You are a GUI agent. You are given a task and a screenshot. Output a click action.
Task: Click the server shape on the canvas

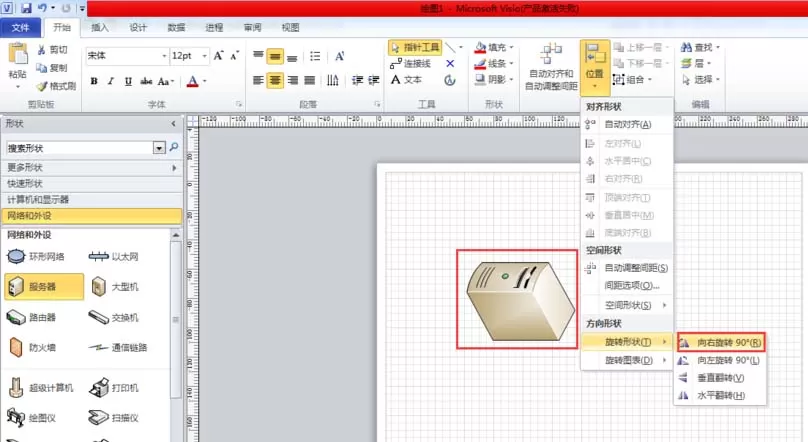tap(520, 301)
